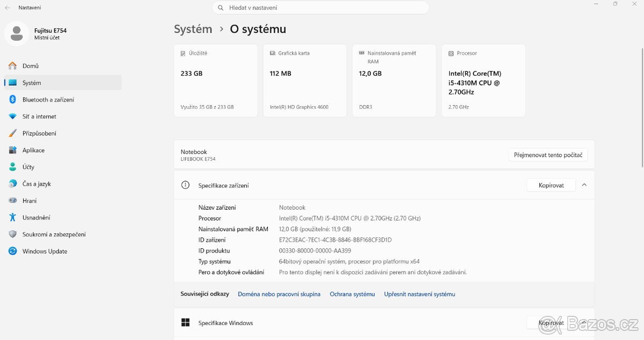Click the Hraní game controller icon
This screenshot has width=644, height=340.
click(x=12, y=201)
